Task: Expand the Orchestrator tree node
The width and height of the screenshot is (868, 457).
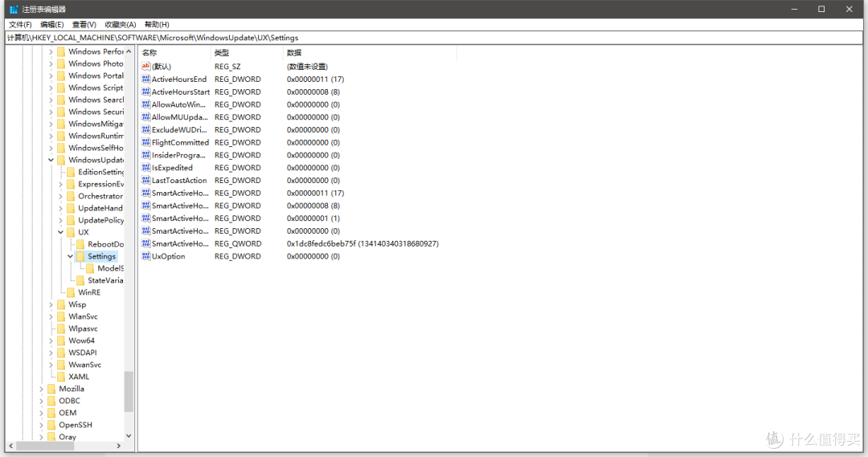Action: 61,196
